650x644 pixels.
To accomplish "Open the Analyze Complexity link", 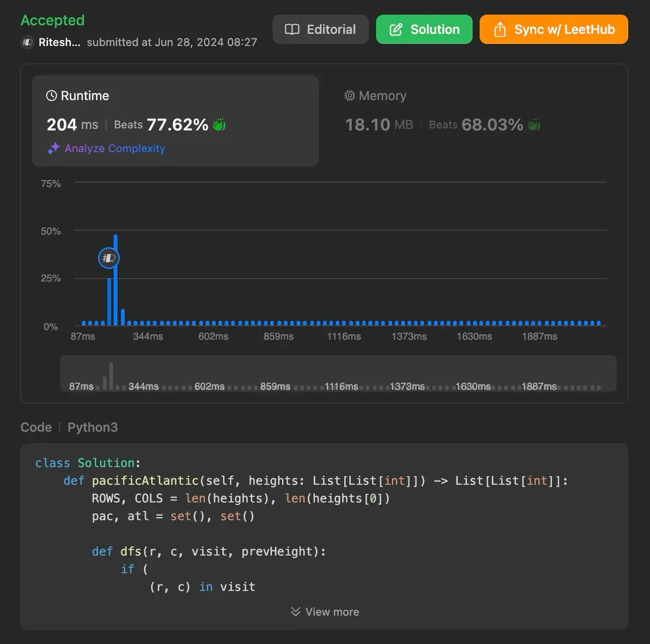I will click(115, 148).
